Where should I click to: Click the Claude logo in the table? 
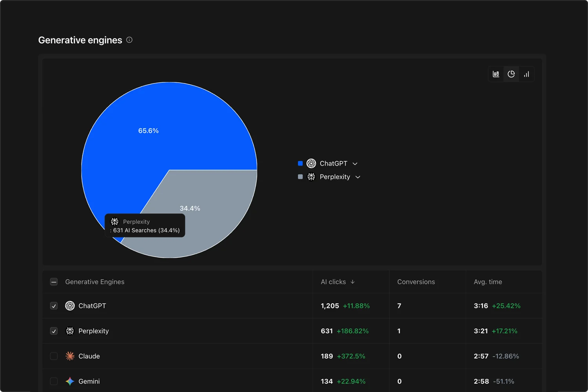pos(70,356)
